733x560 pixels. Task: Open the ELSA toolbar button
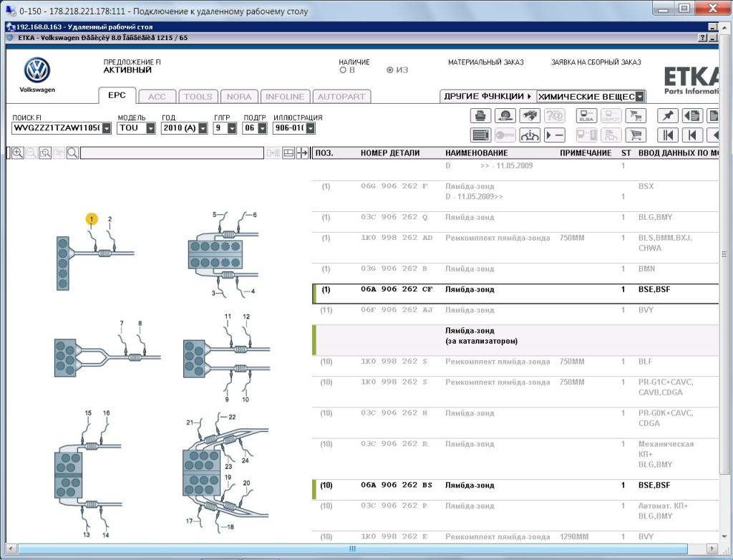click(586, 115)
